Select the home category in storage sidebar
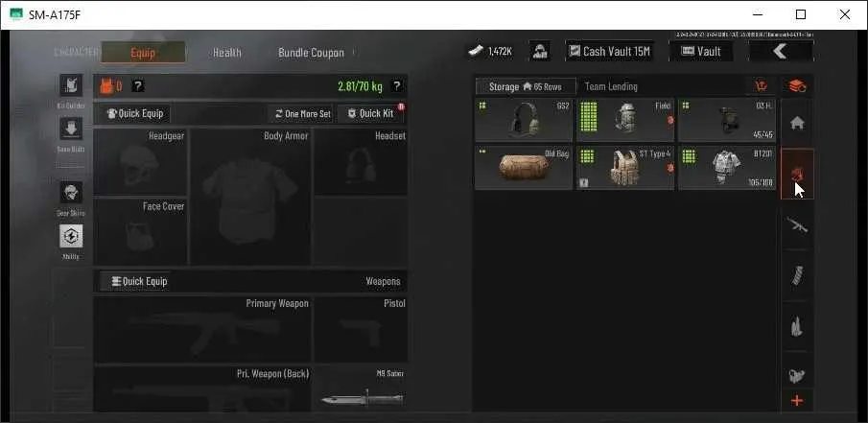Screen dimensions: 868x423 click(797, 124)
